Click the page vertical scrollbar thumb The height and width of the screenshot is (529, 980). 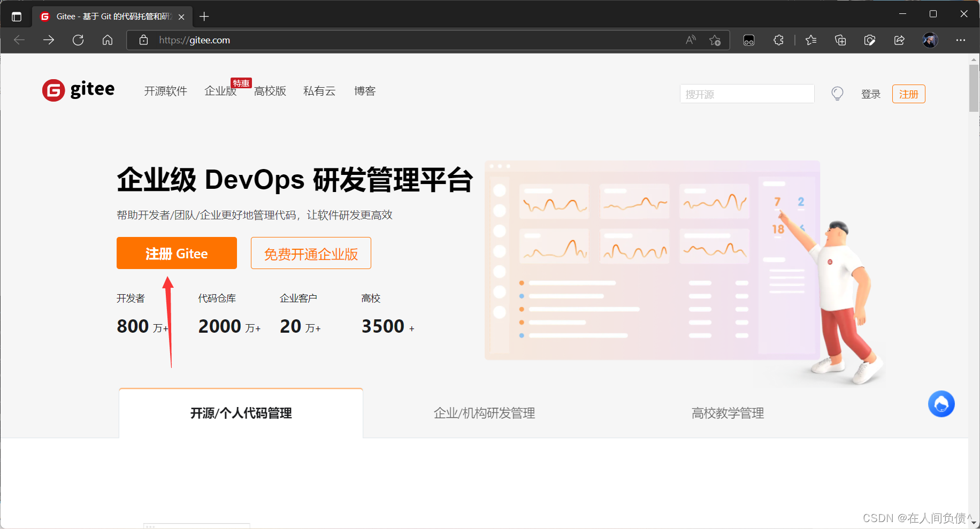pyautogui.click(x=974, y=88)
